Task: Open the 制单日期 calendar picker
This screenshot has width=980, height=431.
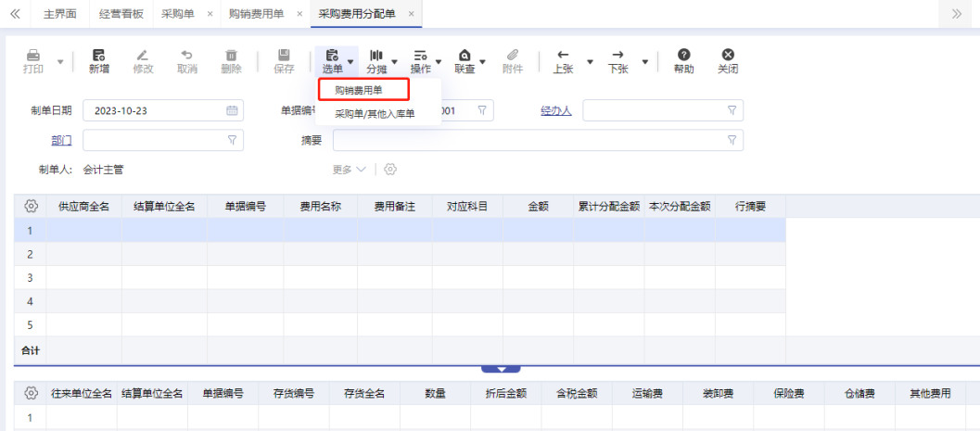Action: tap(232, 111)
